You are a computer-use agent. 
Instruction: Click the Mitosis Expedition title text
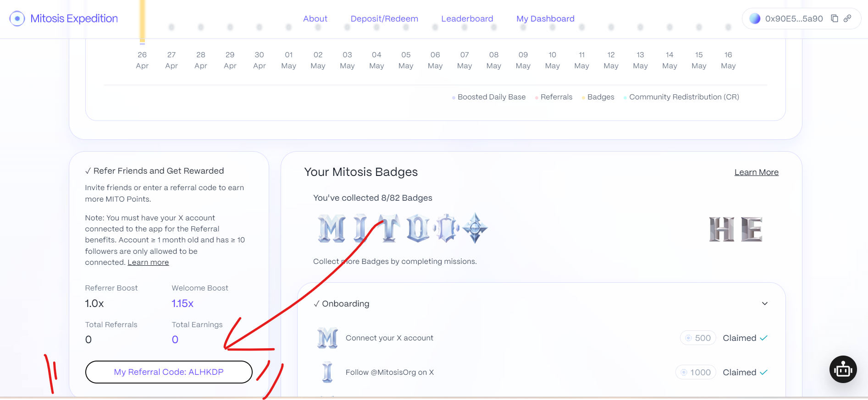click(x=74, y=19)
